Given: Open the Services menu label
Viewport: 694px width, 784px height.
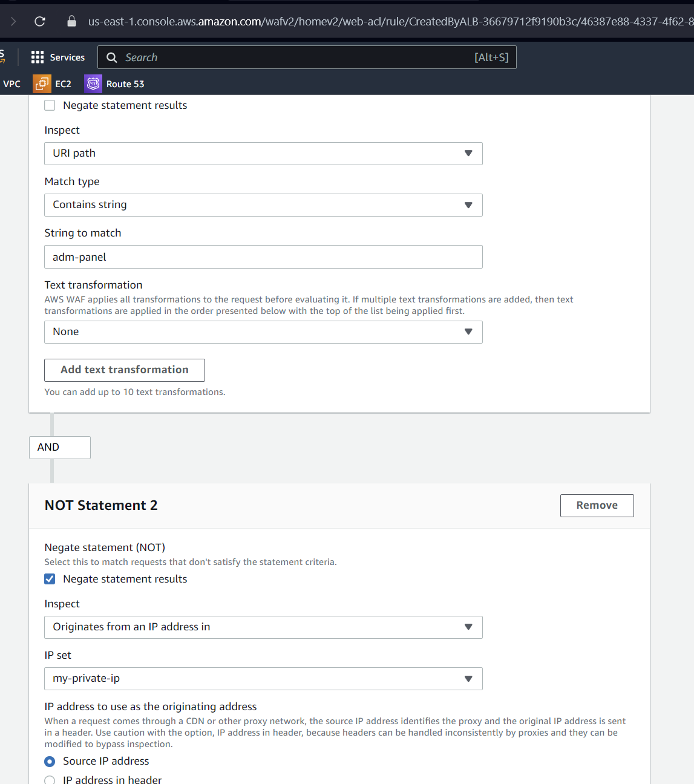Looking at the screenshot, I should (x=67, y=57).
